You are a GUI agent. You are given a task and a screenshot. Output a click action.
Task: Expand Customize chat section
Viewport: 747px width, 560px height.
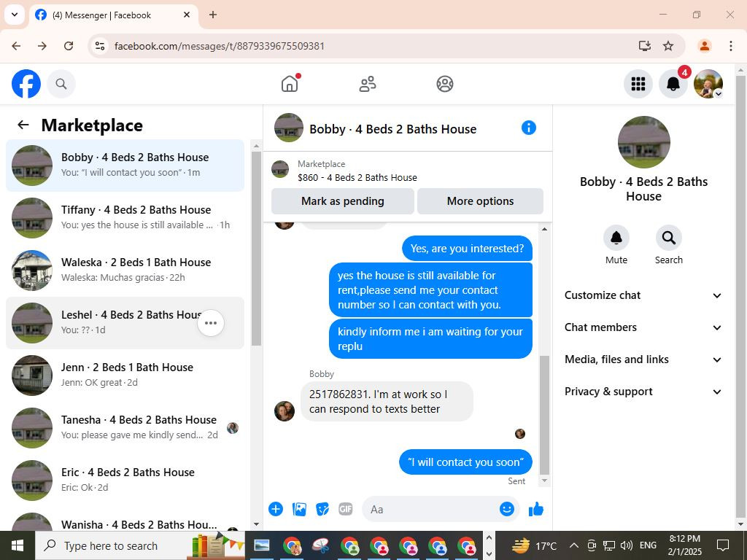[x=643, y=295]
